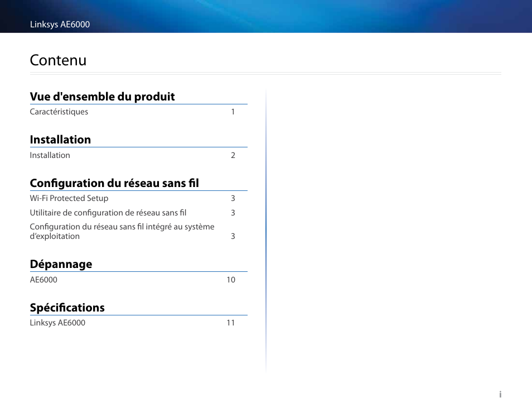
Task: Click page number 3 beside Wi-Fi Protected Setup
Action: (x=233, y=198)
